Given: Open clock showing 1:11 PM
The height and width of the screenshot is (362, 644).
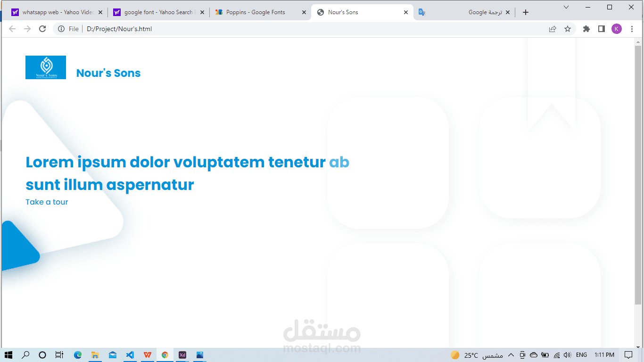Looking at the screenshot, I should pyautogui.click(x=604, y=355).
